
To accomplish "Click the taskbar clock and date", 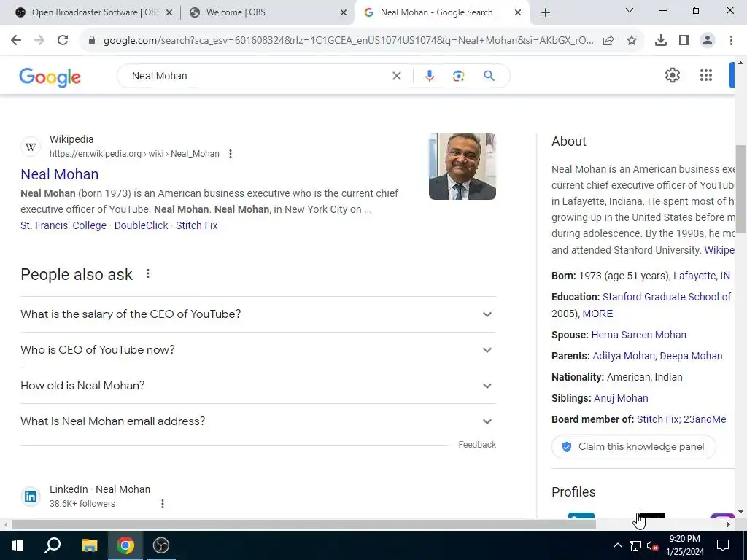I will [x=684, y=545].
